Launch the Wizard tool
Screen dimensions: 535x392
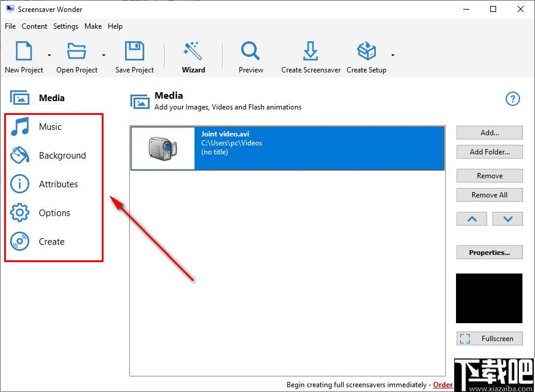pyautogui.click(x=193, y=57)
